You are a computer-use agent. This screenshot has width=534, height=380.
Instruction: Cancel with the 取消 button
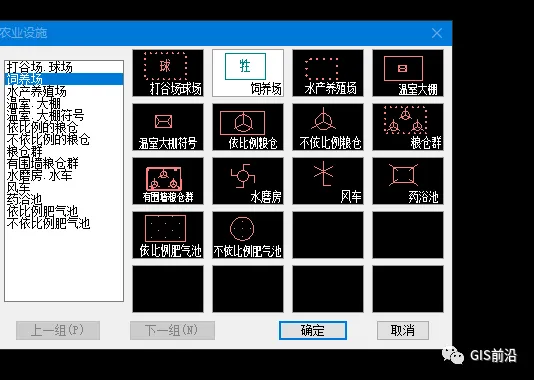(x=403, y=330)
